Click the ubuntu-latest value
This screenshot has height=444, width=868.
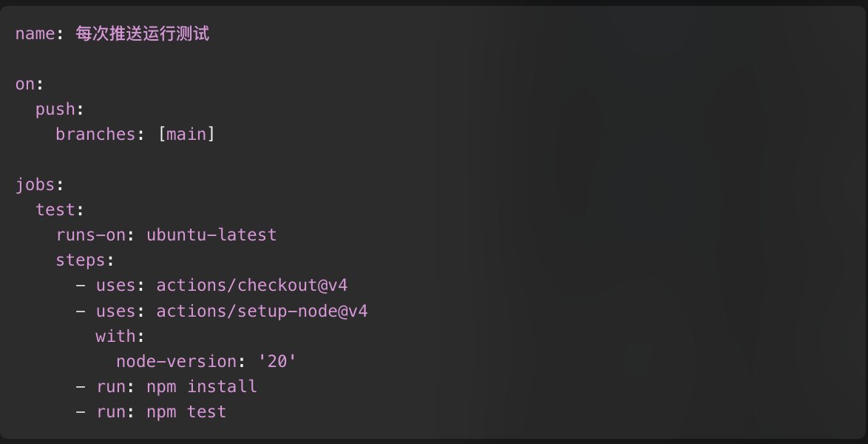click(211, 235)
